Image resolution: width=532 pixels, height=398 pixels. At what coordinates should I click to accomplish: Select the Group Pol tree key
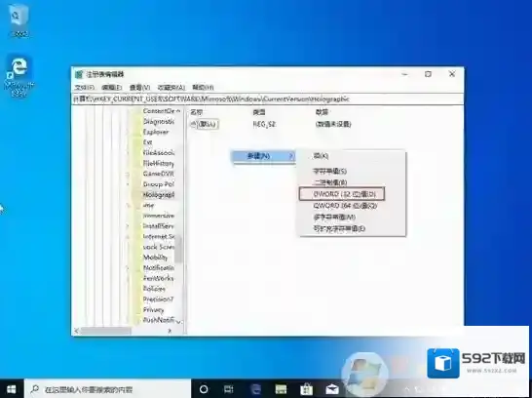click(159, 184)
